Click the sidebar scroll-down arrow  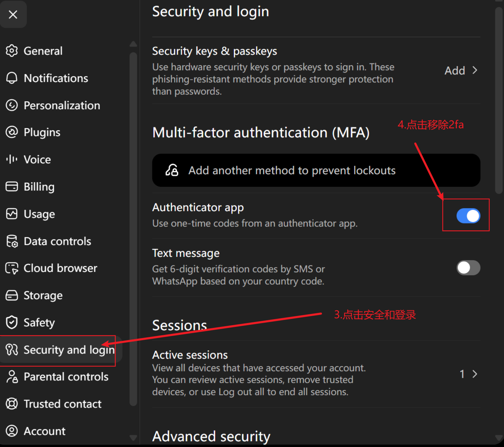point(133,438)
